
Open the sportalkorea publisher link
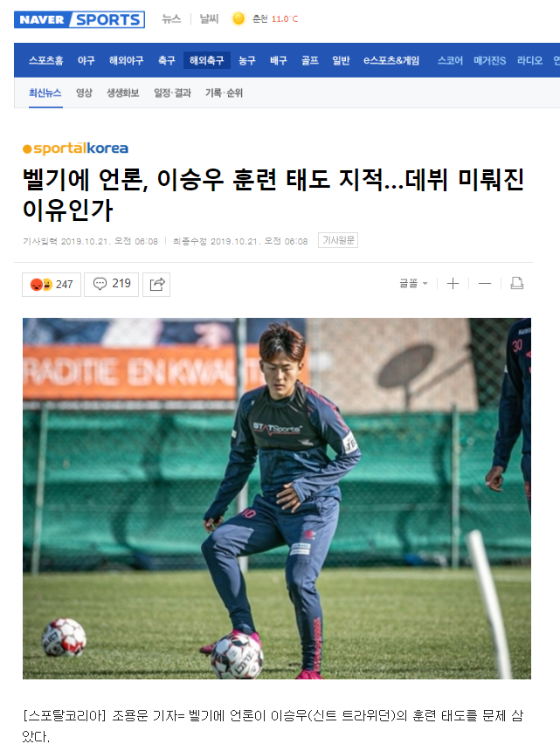(76, 148)
